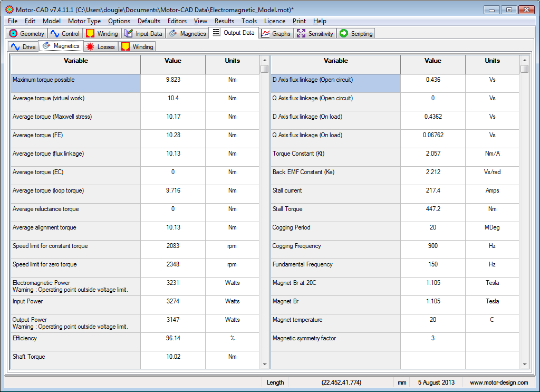
Task: Click the Losses sub-tab red icon
Action: point(90,47)
